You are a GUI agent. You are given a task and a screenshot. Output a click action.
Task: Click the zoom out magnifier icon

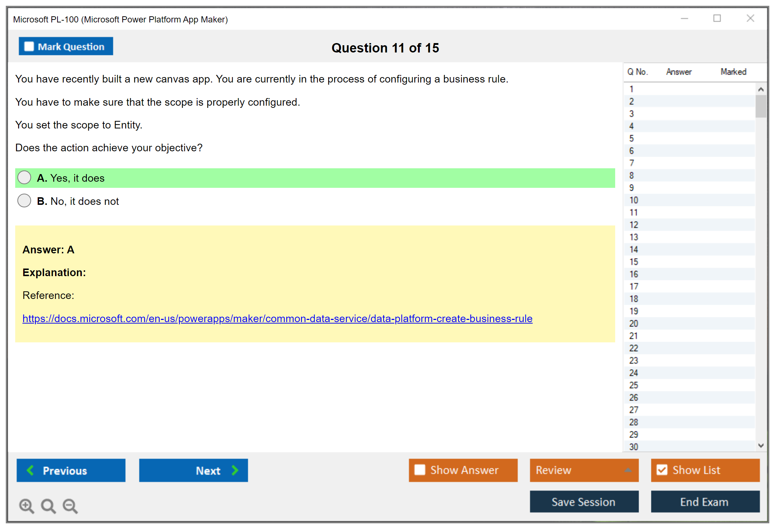tap(70, 506)
